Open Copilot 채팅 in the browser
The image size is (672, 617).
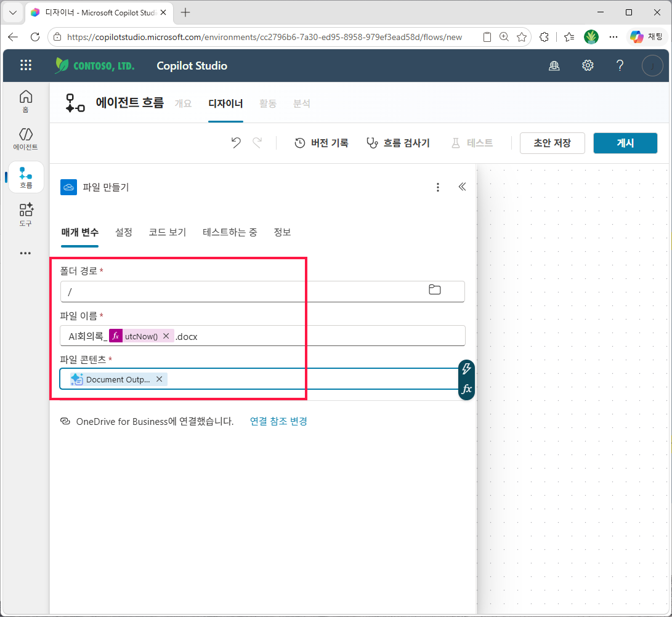coord(646,37)
